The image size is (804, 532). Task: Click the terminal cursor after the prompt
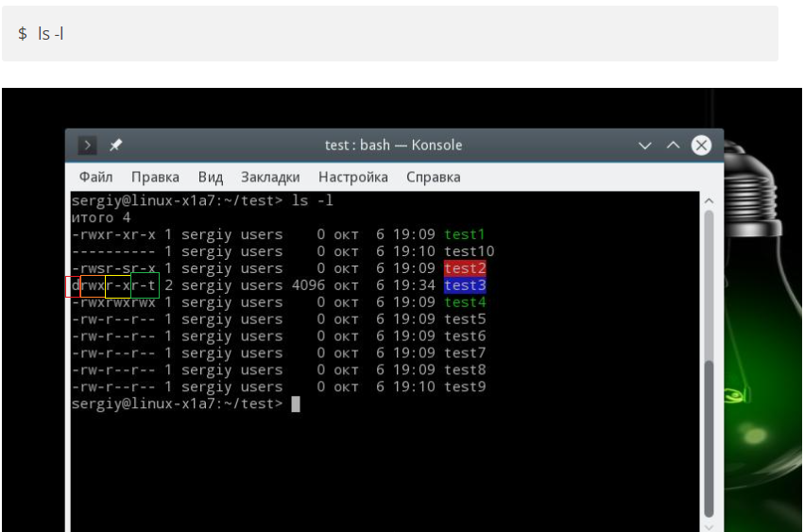pos(296,404)
